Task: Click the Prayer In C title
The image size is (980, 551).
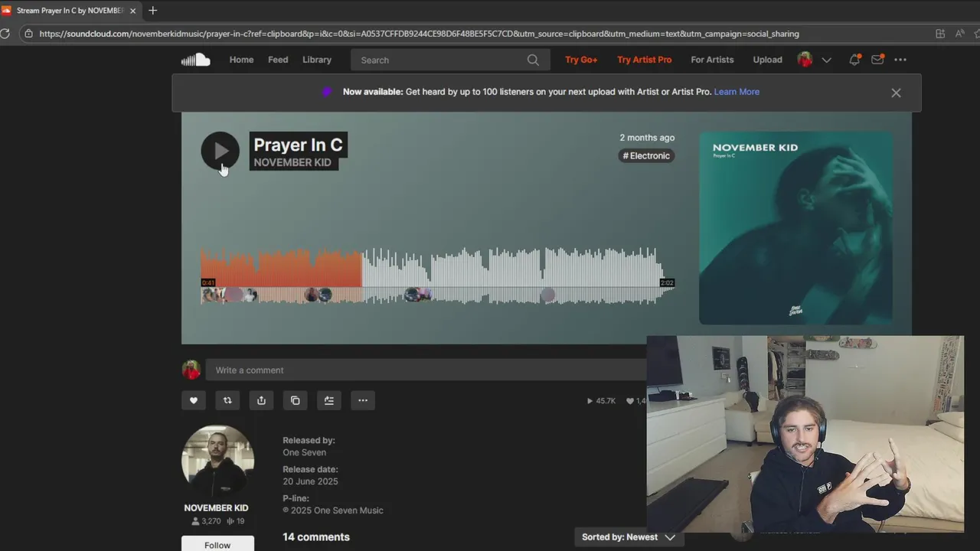Action: pyautogui.click(x=298, y=145)
